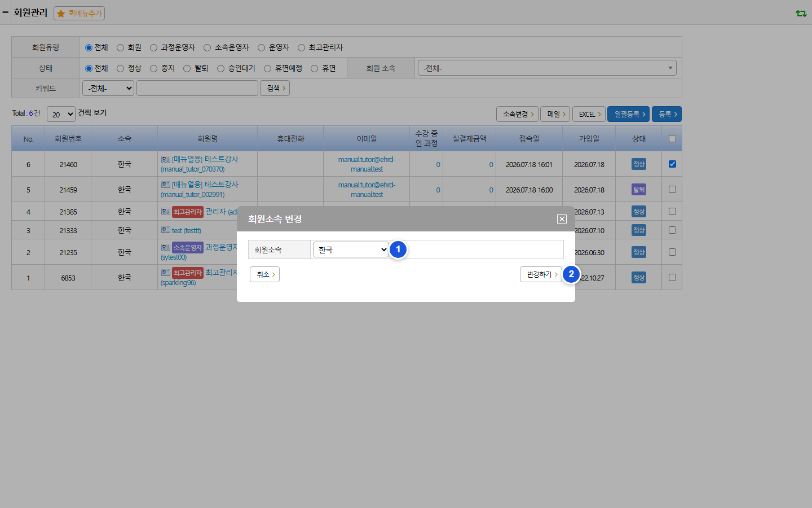Expand the 회원 소속 filter dropdown

coord(546,68)
